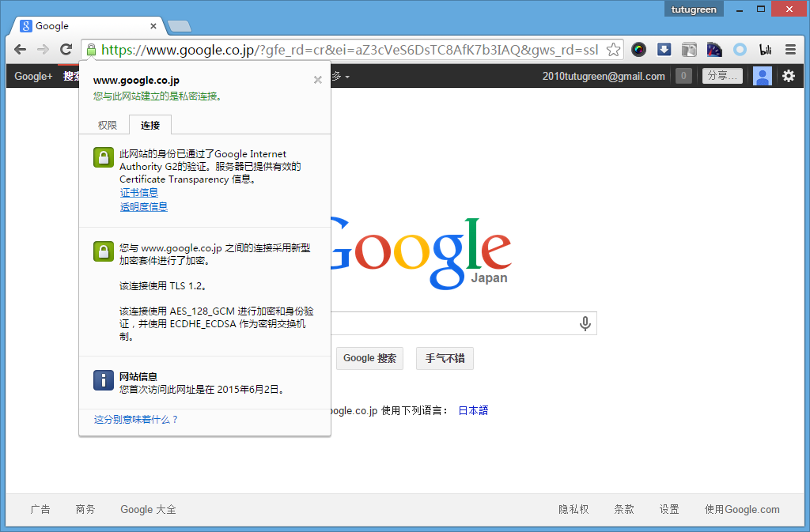Open the bilibili extension icon
This screenshot has height=532, width=810.
pos(765,50)
